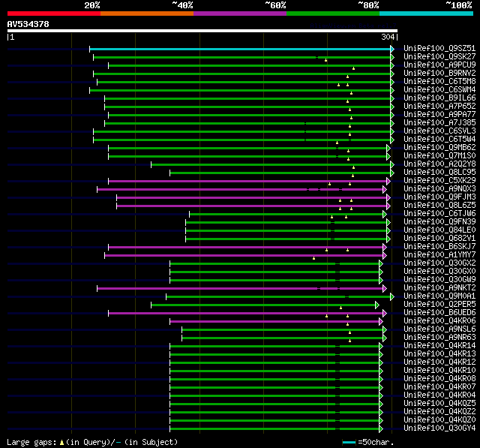Select the UniRef100_A9NSL6 label
Image resolution: width=480 pixels, height=448 pixels.
coord(439,329)
